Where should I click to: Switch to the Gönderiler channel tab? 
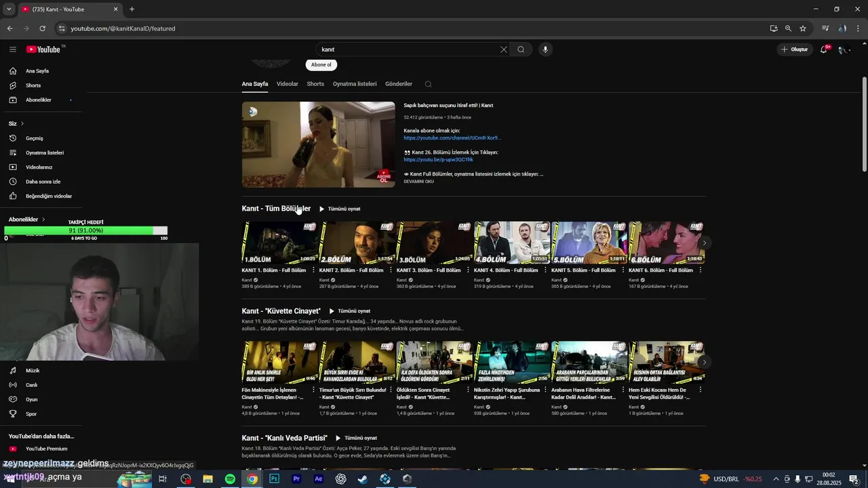(x=399, y=84)
